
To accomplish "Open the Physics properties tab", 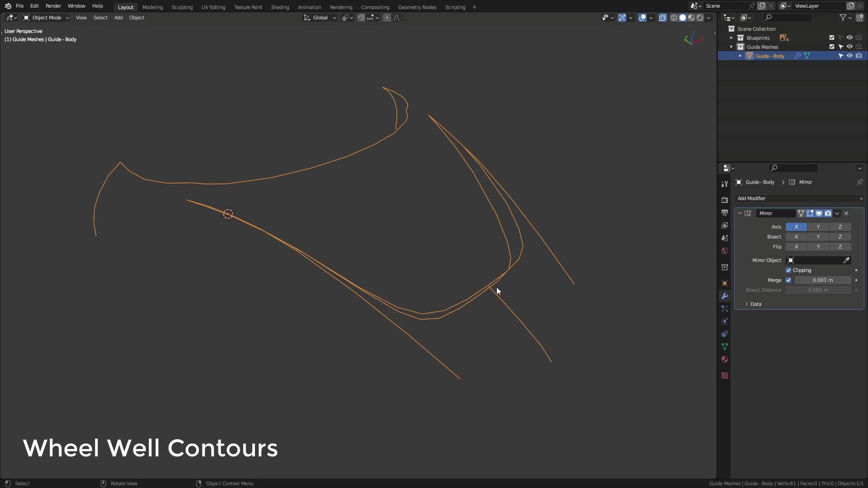I will click(x=725, y=321).
